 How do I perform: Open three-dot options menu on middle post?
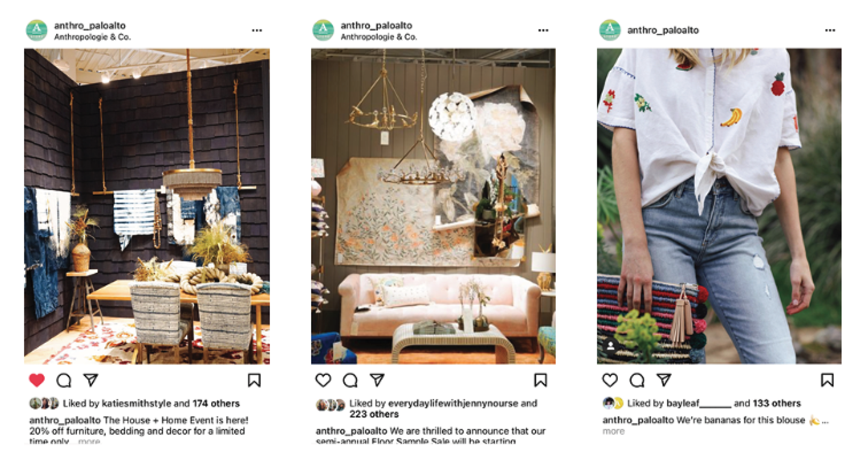(x=543, y=30)
